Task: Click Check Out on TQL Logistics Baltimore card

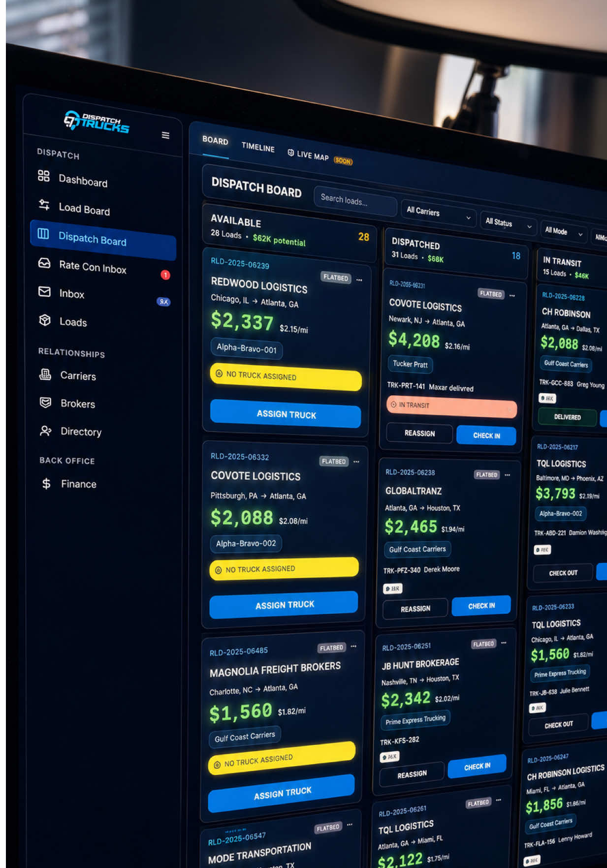Action: (563, 573)
